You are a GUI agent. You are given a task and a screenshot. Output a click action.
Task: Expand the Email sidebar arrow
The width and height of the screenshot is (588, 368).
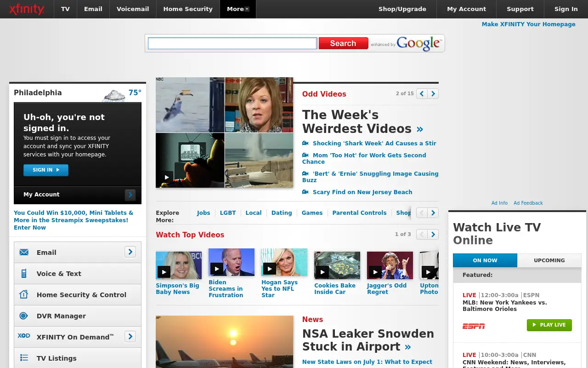point(130,252)
